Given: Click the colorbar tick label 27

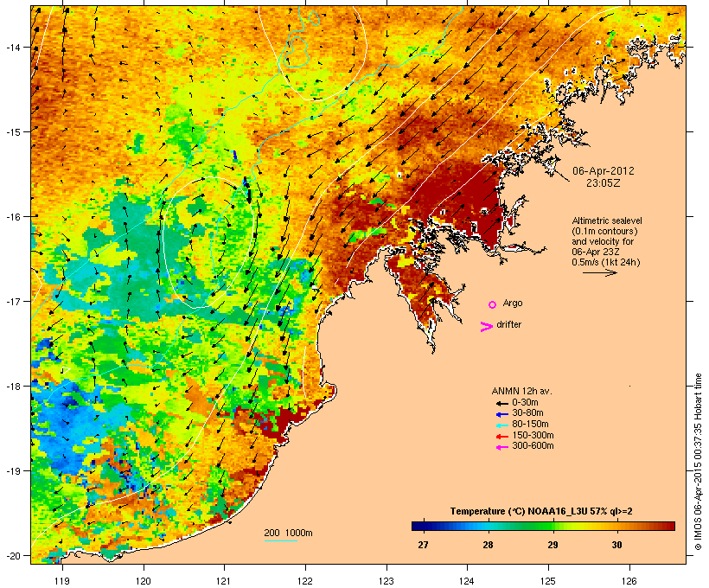Looking at the screenshot, I should [x=423, y=545].
